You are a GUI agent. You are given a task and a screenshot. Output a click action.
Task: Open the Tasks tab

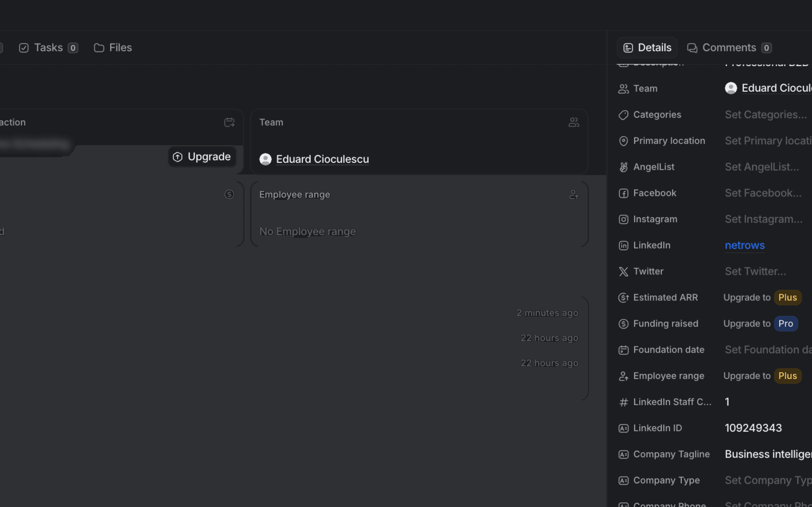pos(48,48)
